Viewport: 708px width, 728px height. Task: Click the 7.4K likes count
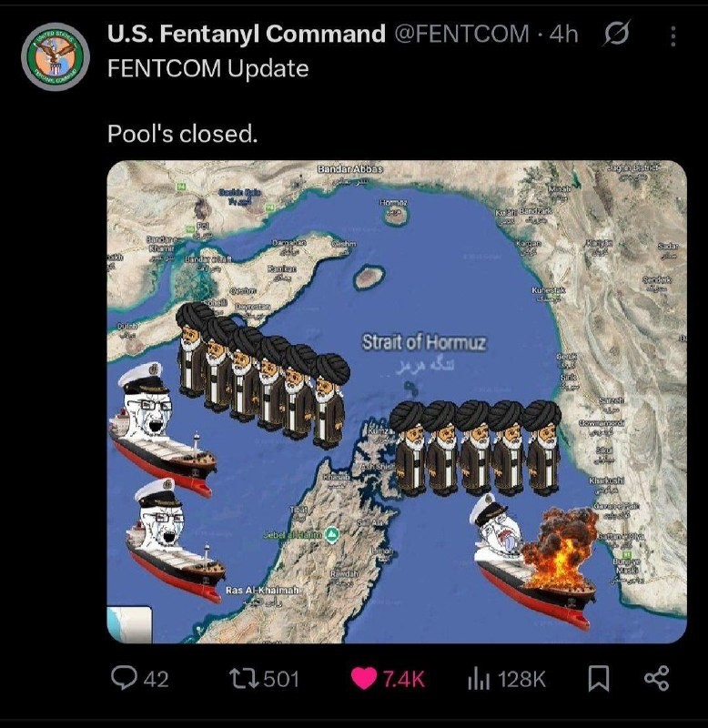[x=404, y=679]
